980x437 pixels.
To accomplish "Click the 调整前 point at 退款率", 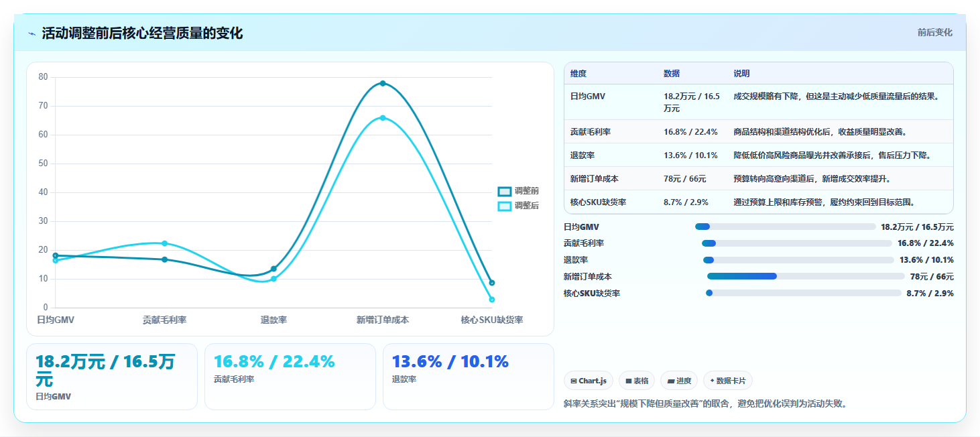I will (273, 269).
